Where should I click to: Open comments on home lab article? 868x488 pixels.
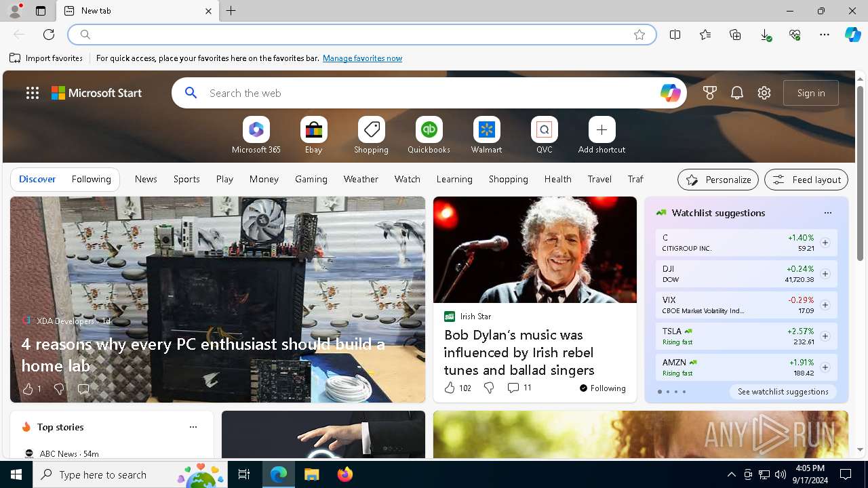(x=83, y=388)
